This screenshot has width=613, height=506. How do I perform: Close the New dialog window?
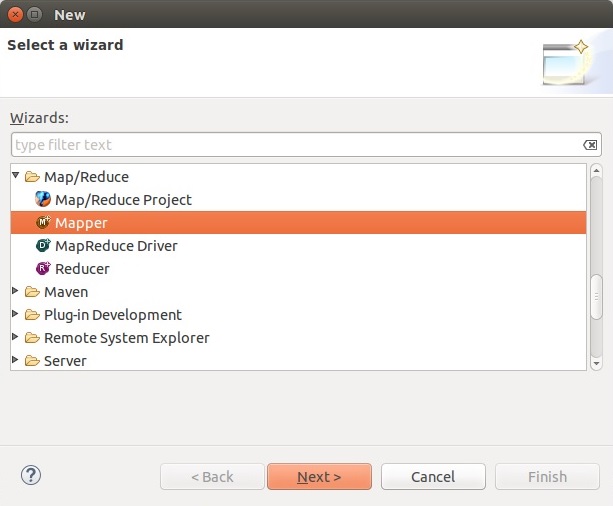point(15,14)
